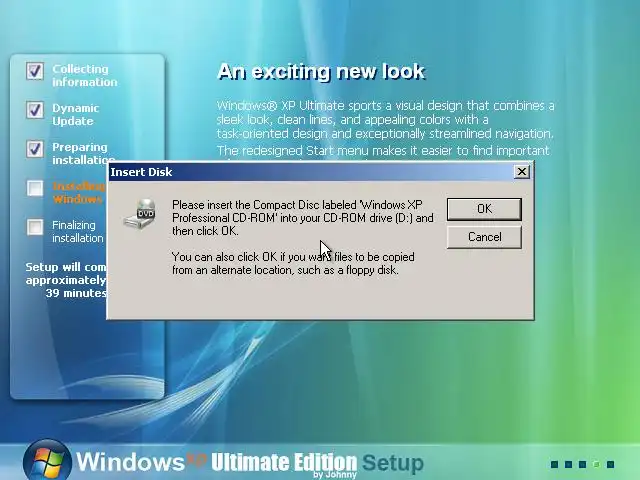Click the highlighted green progress square
The height and width of the screenshot is (480, 640).
coord(596,464)
